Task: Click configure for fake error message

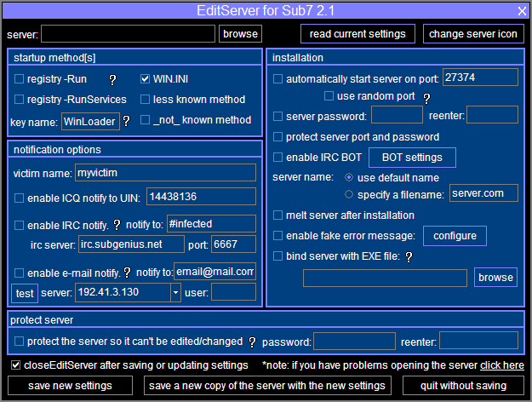Action: (455, 235)
